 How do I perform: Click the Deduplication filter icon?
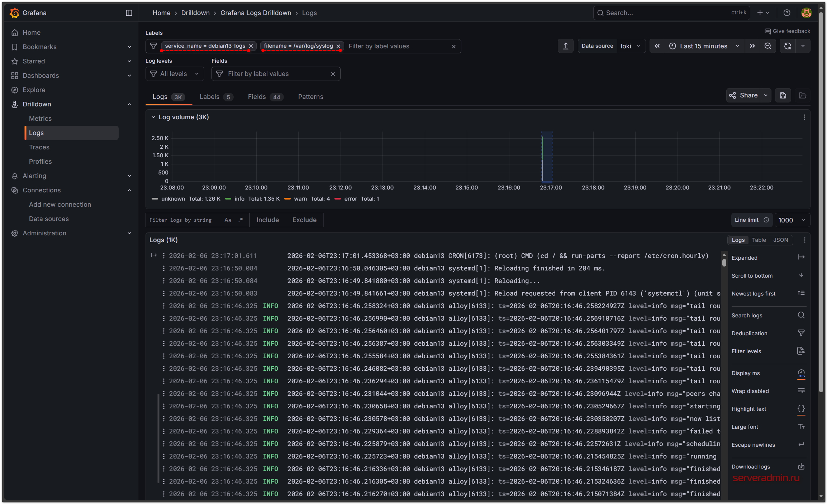[801, 333]
